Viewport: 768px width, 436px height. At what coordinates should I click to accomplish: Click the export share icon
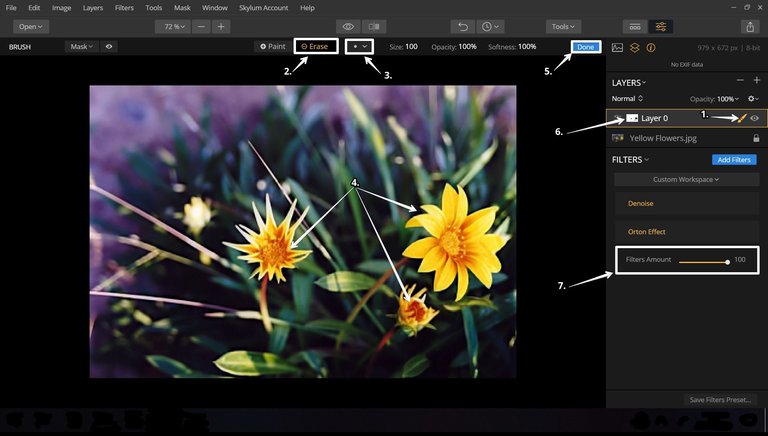pos(750,26)
